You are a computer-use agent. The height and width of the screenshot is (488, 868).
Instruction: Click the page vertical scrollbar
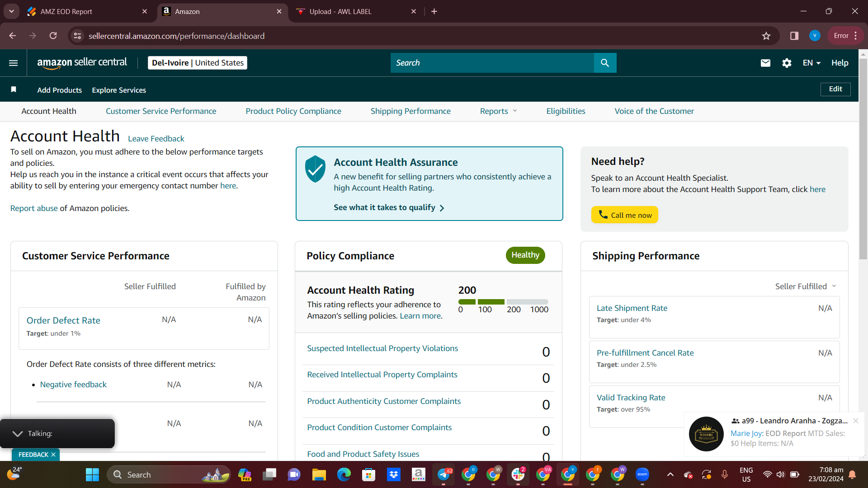pos(863,158)
